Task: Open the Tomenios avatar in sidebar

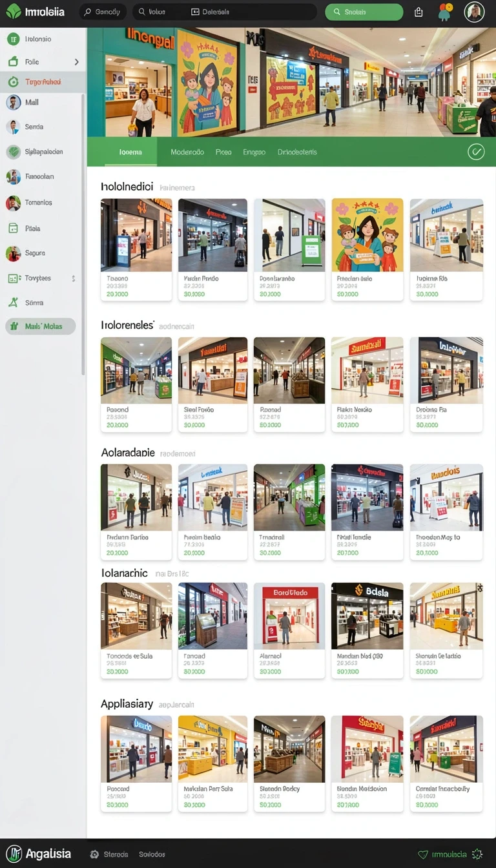Action: coord(13,203)
